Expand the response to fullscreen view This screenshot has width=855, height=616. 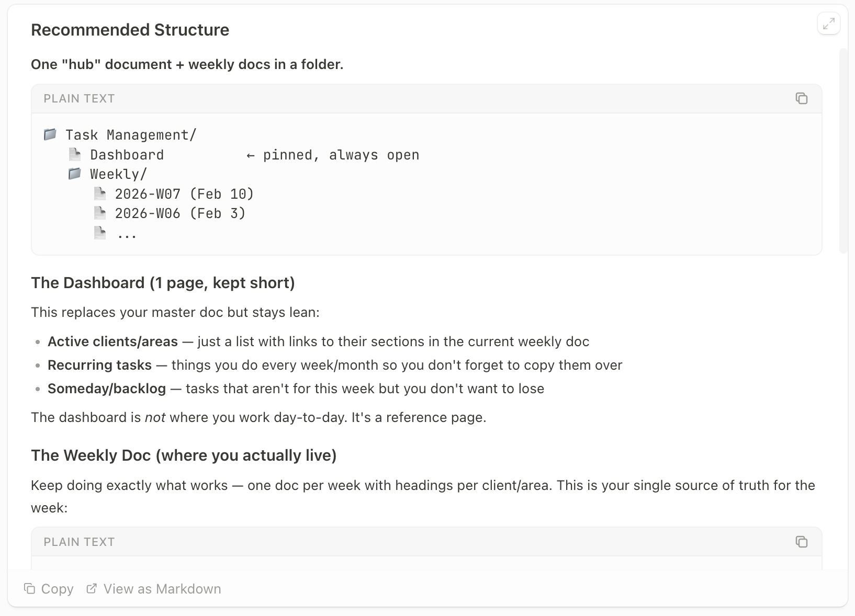(x=828, y=24)
